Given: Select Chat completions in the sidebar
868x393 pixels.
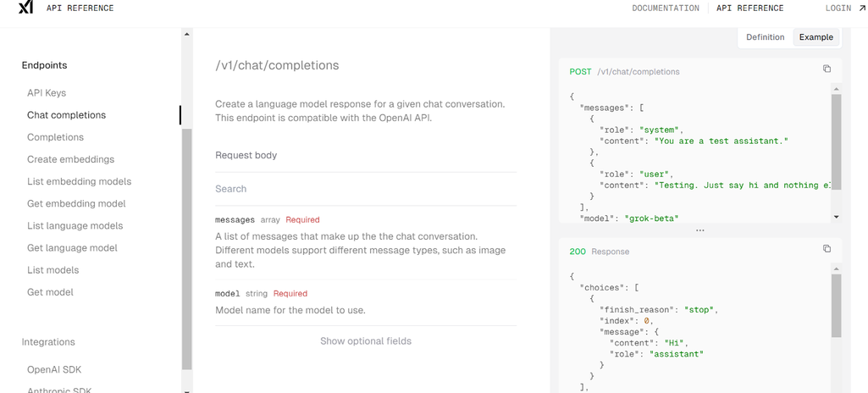Looking at the screenshot, I should click(x=66, y=115).
